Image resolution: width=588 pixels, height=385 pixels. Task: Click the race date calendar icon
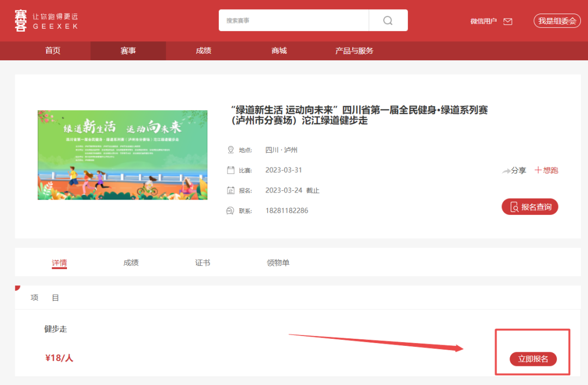coord(230,170)
